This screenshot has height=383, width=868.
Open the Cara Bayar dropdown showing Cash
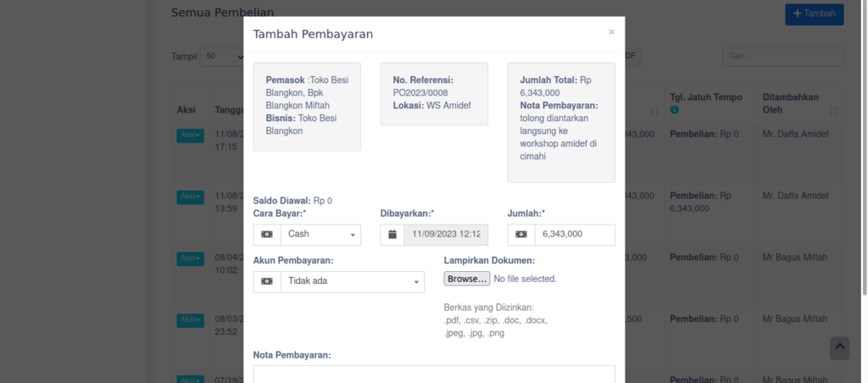(320, 235)
